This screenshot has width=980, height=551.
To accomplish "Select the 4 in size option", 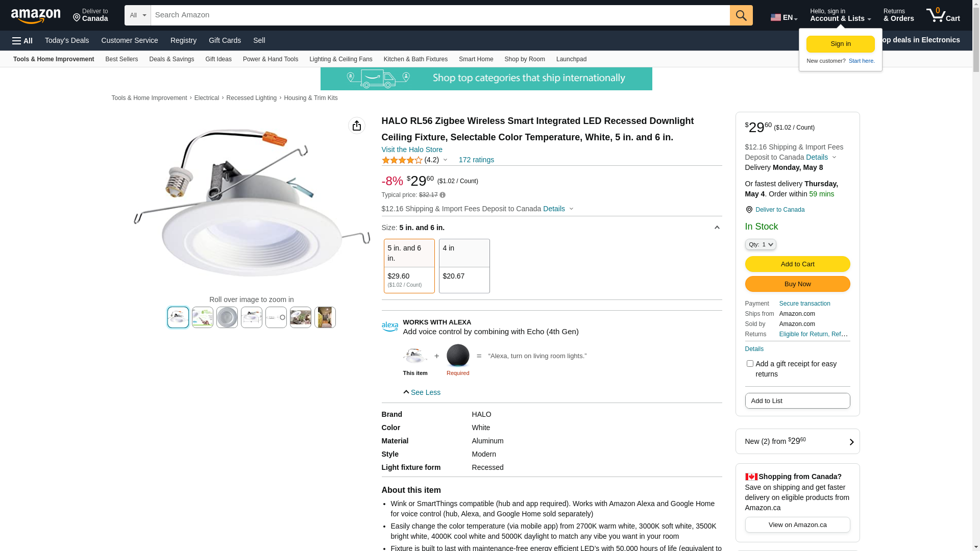I will click(x=464, y=266).
